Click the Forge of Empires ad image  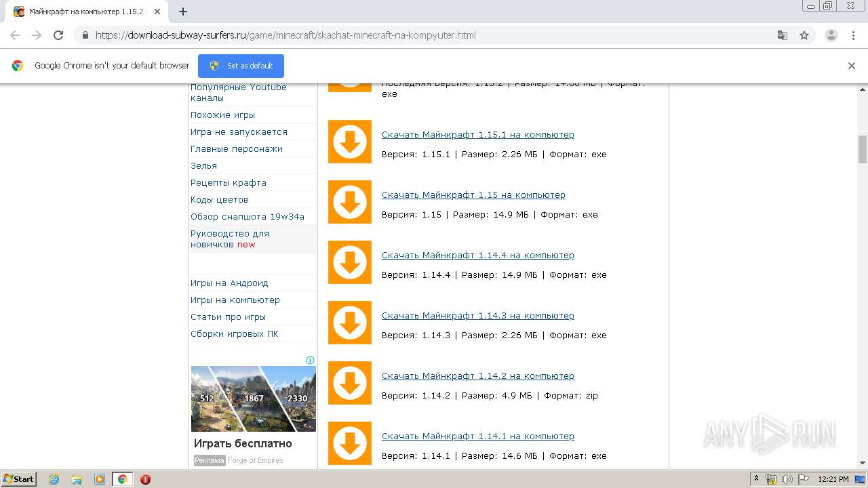(x=254, y=399)
